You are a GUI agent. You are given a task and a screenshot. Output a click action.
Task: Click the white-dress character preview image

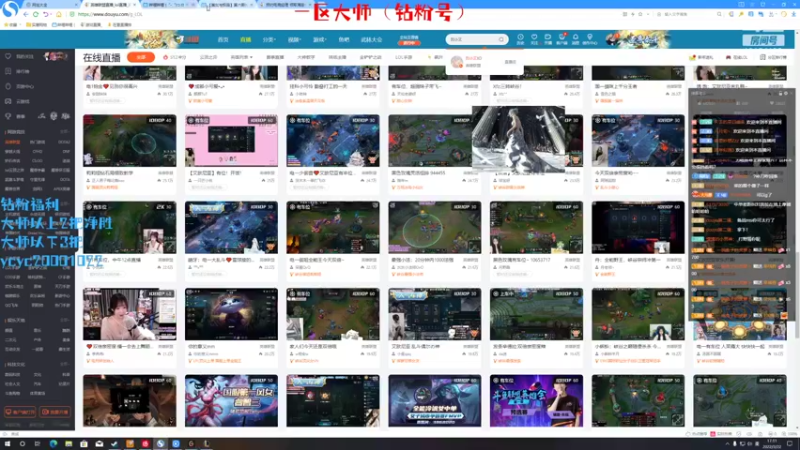pyautogui.click(x=518, y=139)
